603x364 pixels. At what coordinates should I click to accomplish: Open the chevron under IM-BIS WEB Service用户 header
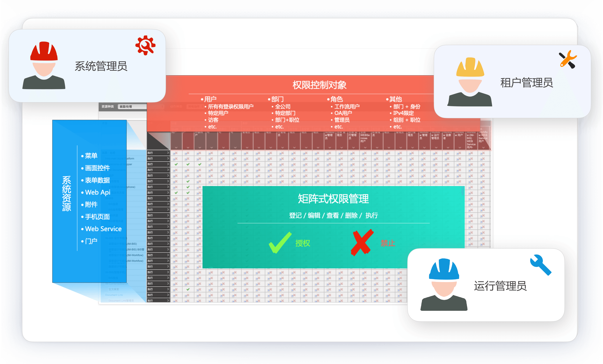[471, 148]
